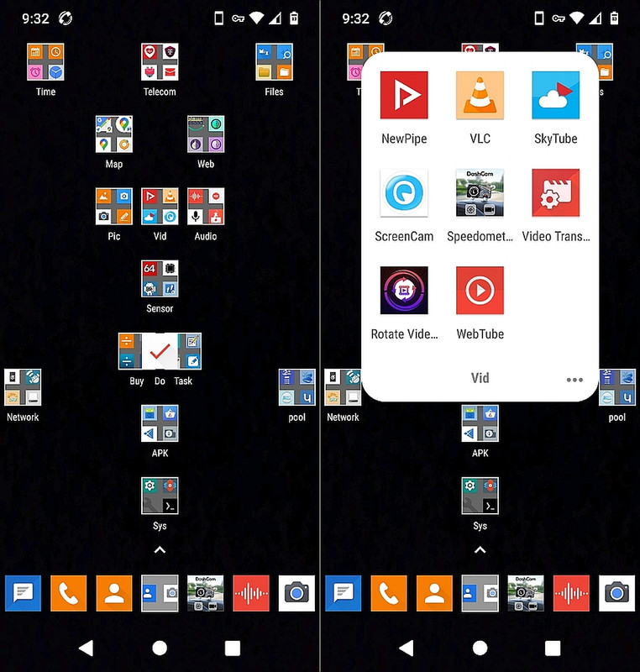Open the Sys folder on left screen
Image resolution: width=640 pixels, height=672 pixels.
click(x=160, y=496)
